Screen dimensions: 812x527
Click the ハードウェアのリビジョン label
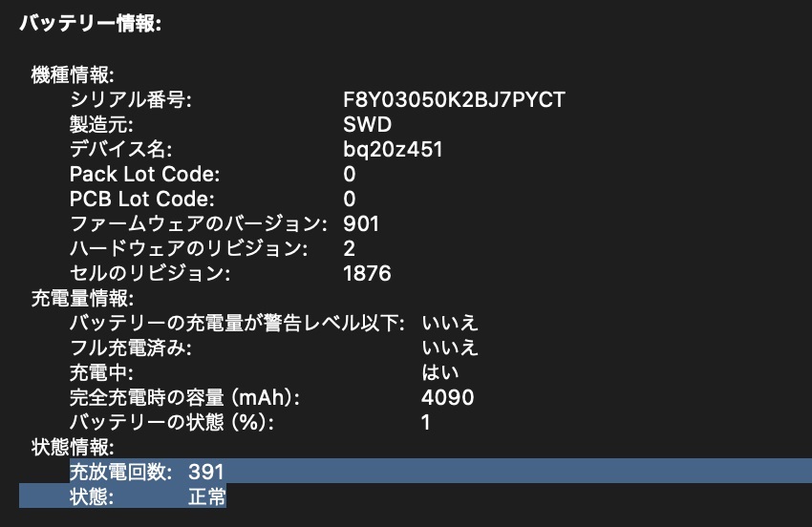(x=188, y=248)
